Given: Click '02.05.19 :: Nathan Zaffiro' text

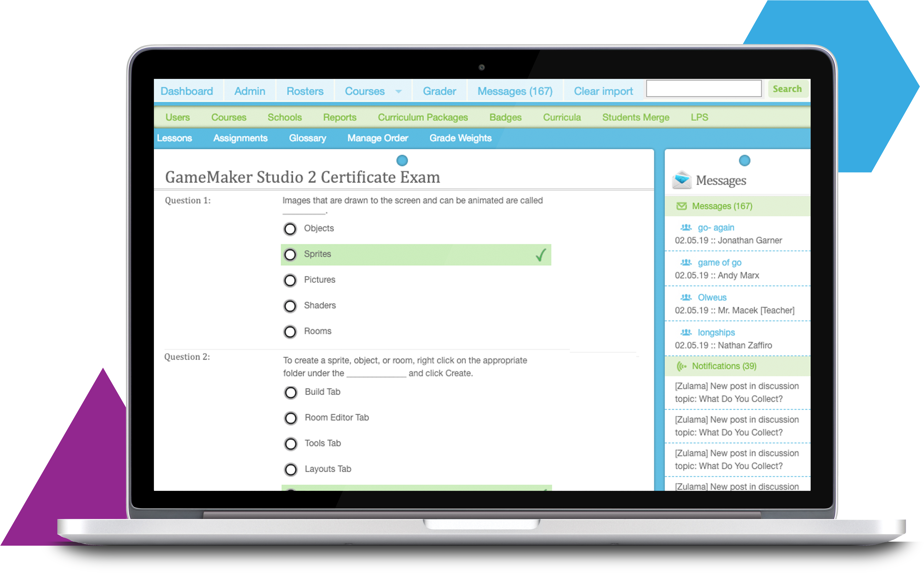Looking at the screenshot, I should tap(723, 345).
